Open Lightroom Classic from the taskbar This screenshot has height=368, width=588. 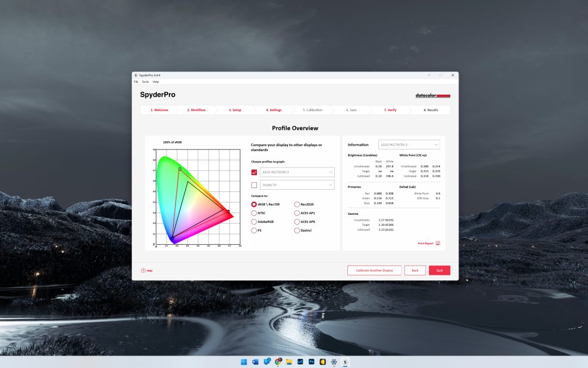tap(300, 361)
